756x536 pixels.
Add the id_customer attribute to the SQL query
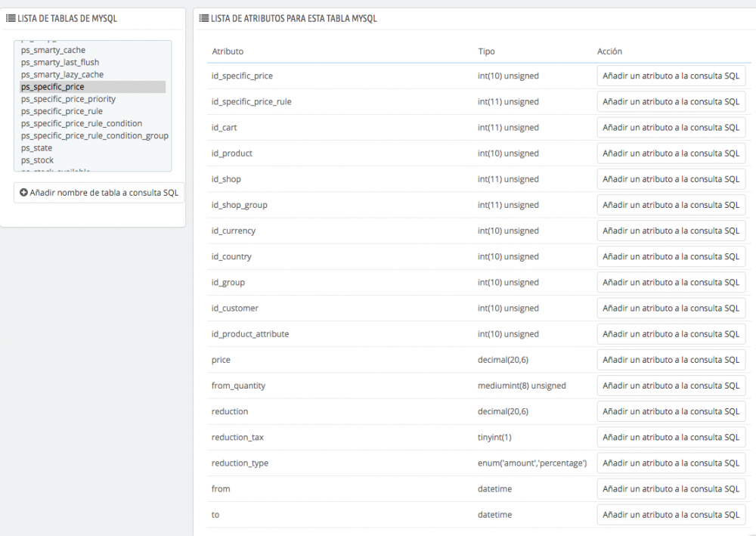click(671, 308)
